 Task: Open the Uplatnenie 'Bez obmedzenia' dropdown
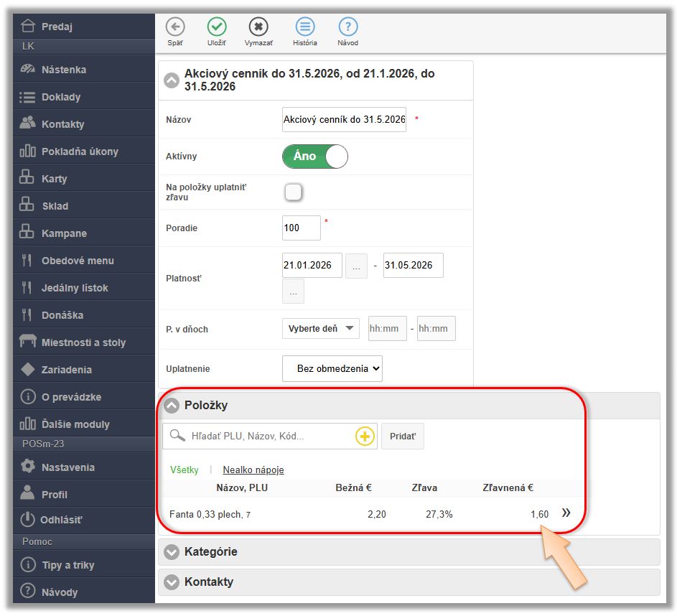(332, 368)
